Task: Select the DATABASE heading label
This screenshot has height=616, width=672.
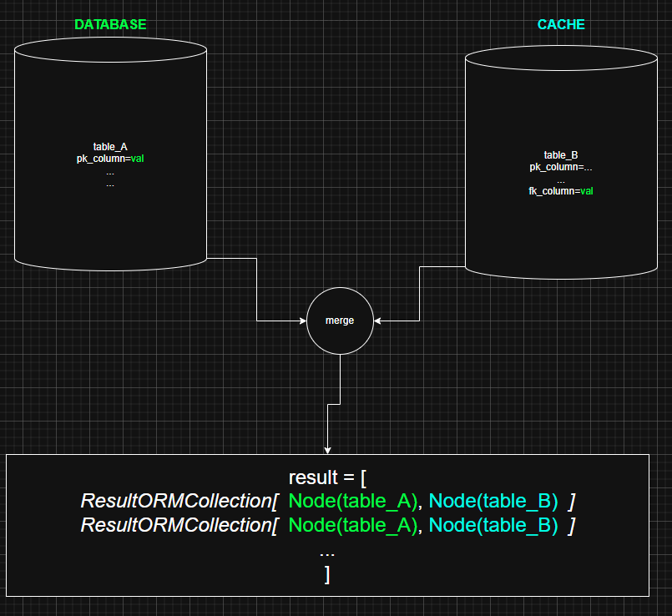Action: 110,24
